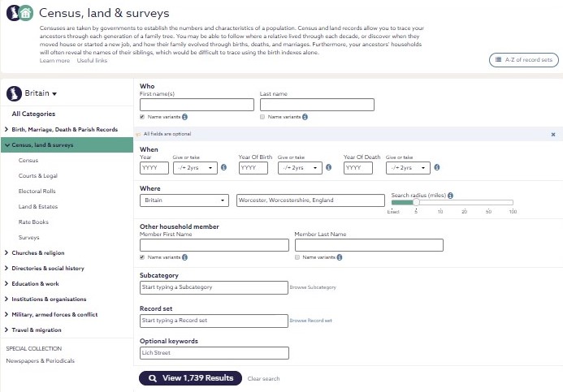Select Electoral Rolls subcategory
Viewport: 563px width, 392px height.
coord(37,192)
